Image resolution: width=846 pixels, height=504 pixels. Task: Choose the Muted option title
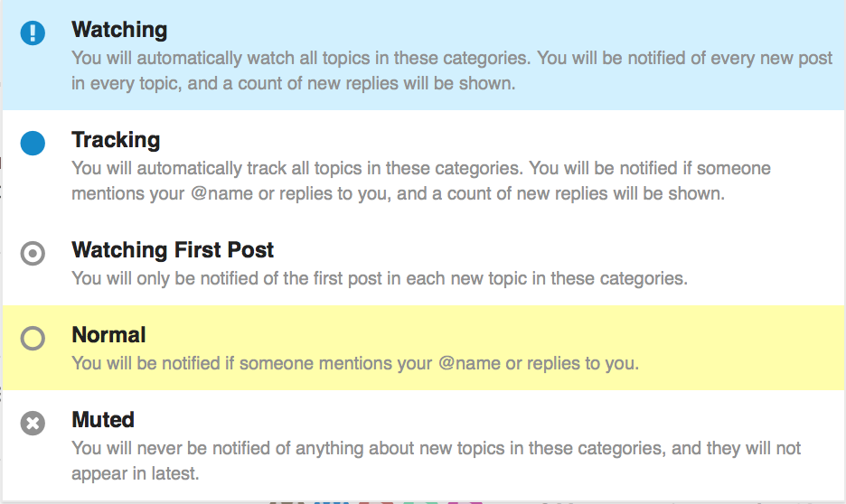point(103,420)
